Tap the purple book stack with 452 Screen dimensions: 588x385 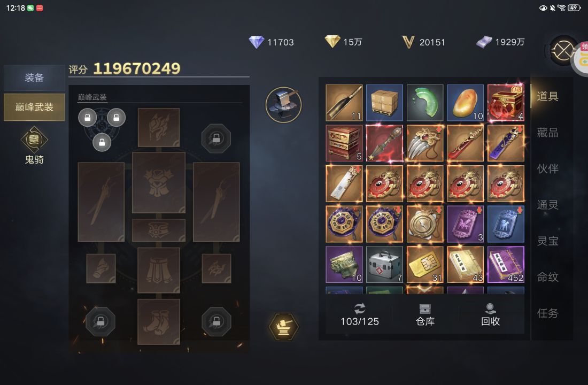506,265
